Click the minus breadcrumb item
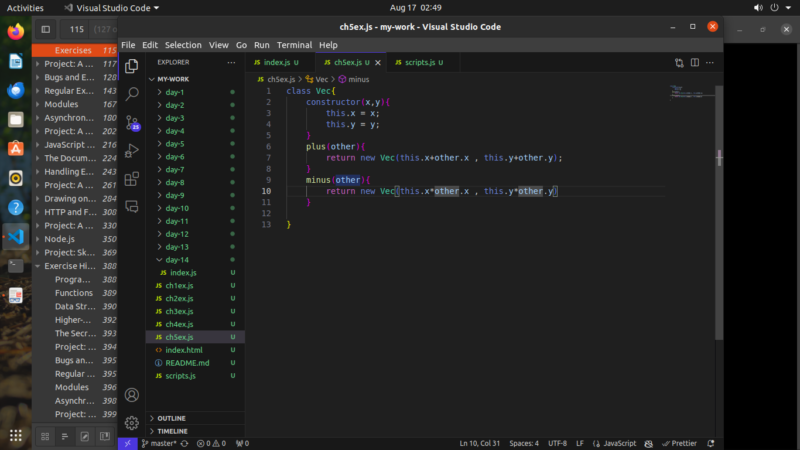Image resolution: width=800 pixels, height=450 pixels. coord(354,79)
